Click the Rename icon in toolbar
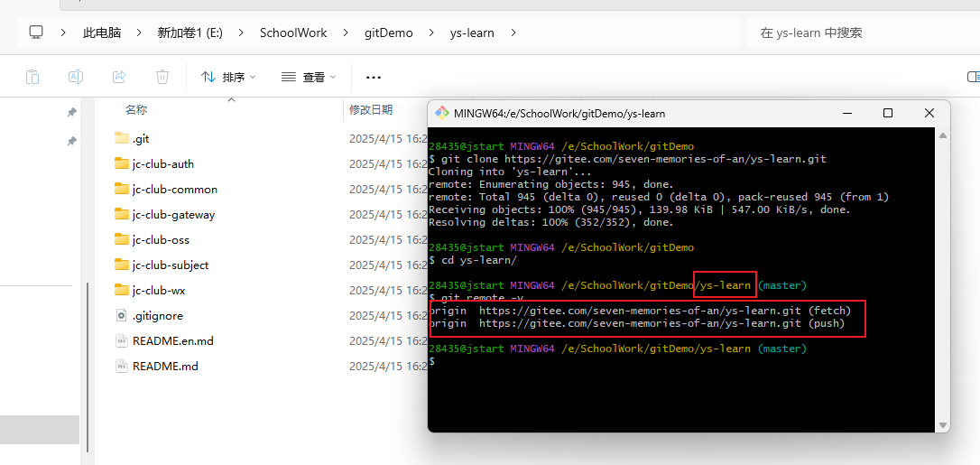Viewport: 980px width, 465px height. coord(76,77)
